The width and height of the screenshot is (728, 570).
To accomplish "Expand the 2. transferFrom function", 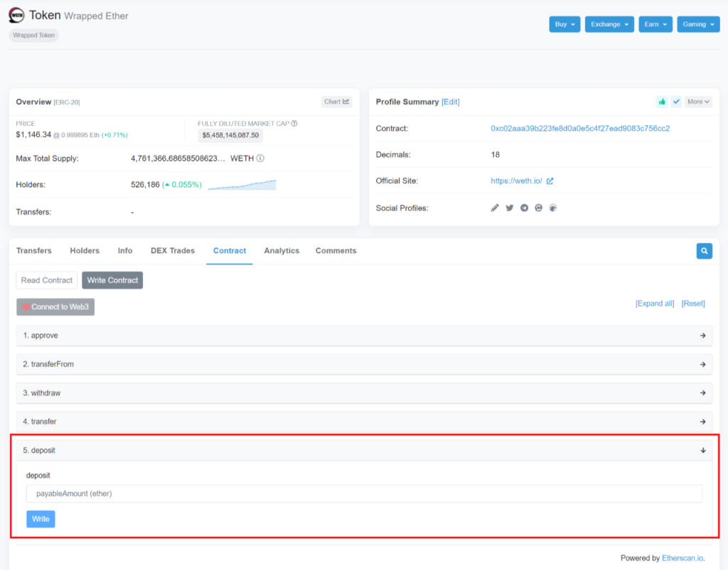I will pos(364,365).
